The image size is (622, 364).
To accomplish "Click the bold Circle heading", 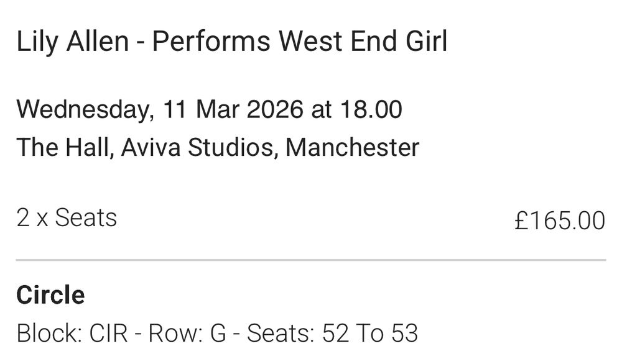I will coord(50,294).
